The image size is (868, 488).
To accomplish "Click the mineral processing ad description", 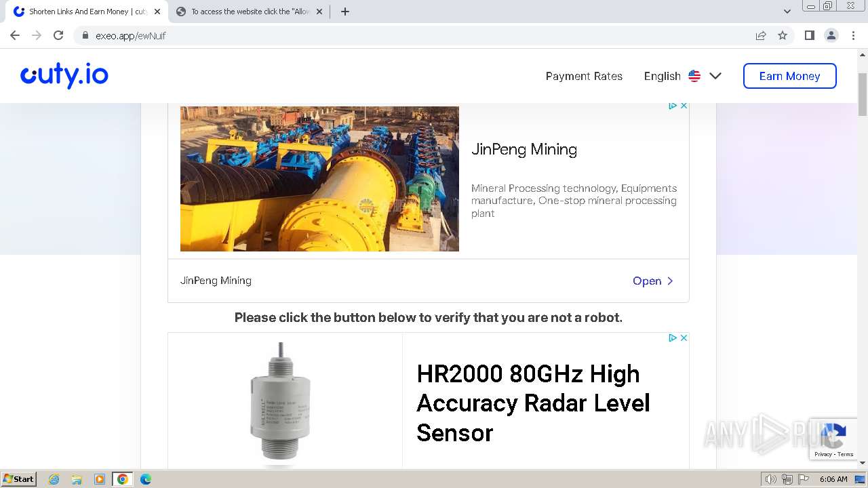I will tap(574, 201).
